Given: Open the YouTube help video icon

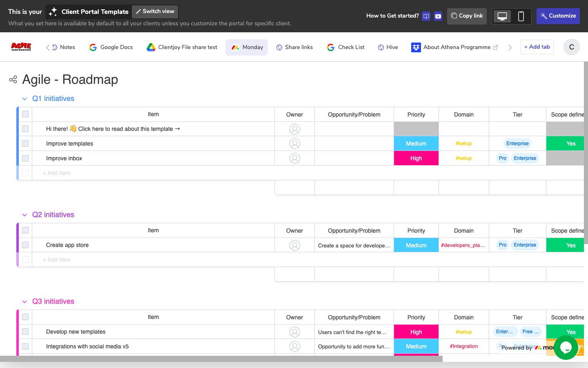Looking at the screenshot, I should [437, 16].
